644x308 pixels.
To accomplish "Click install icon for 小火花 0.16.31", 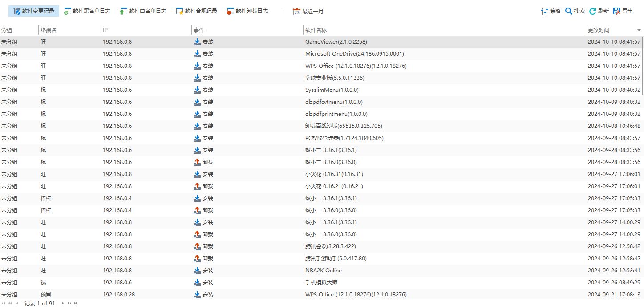I will pos(197,174).
